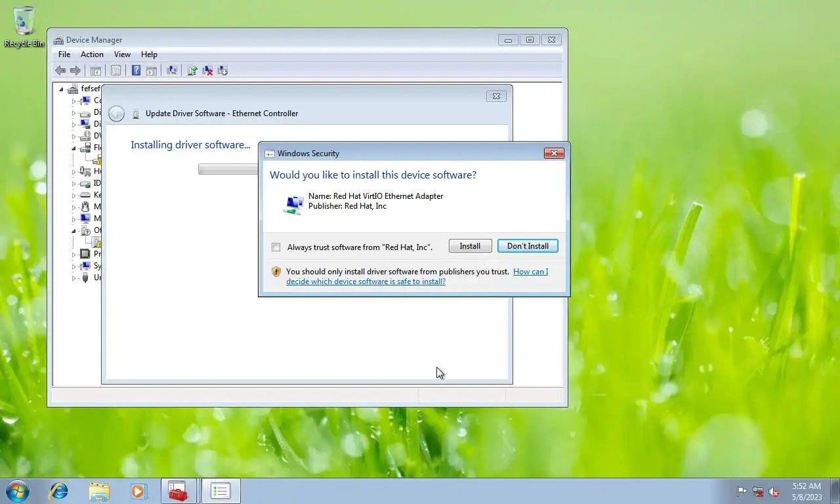Expand the DVD/CD-ROM drives arrow
The width and height of the screenshot is (840, 504).
(73, 136)
